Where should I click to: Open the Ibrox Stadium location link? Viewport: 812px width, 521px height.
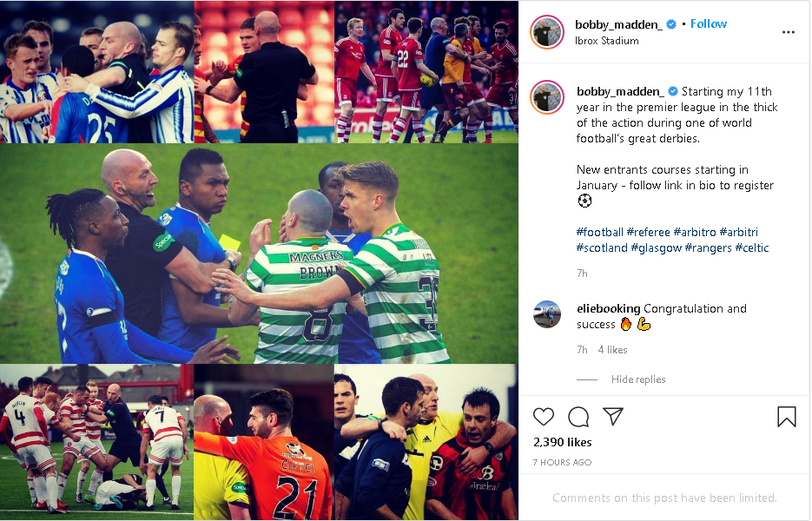click(606, 41)
